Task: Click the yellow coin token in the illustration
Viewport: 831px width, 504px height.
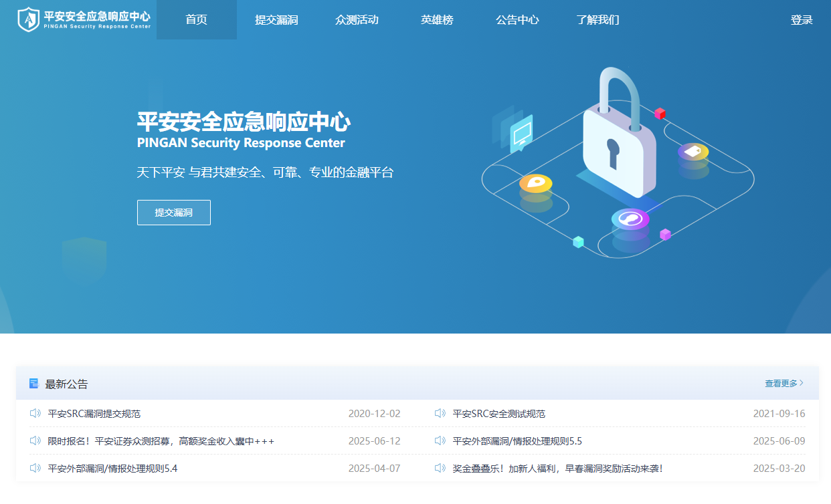Action: tap(536, 184)
